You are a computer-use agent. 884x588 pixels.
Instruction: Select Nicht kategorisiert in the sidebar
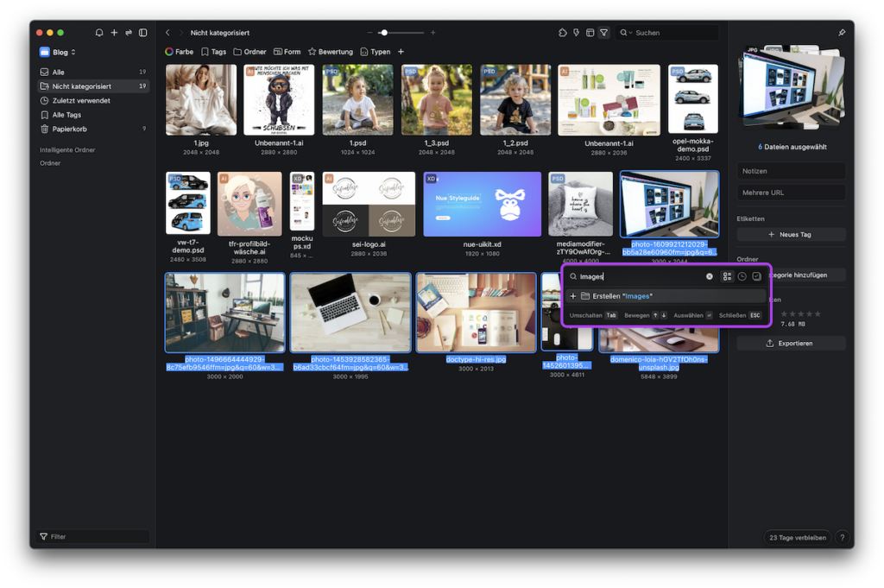93,86
